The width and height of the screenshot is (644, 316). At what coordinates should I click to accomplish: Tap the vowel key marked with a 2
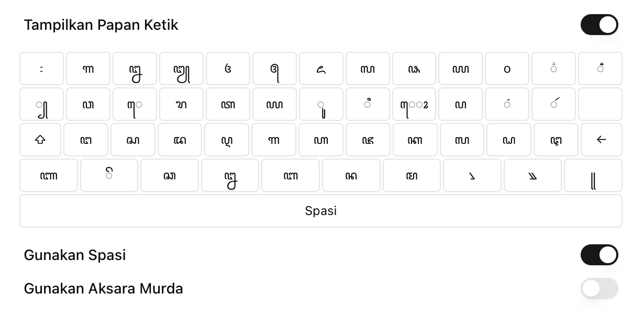414,104
